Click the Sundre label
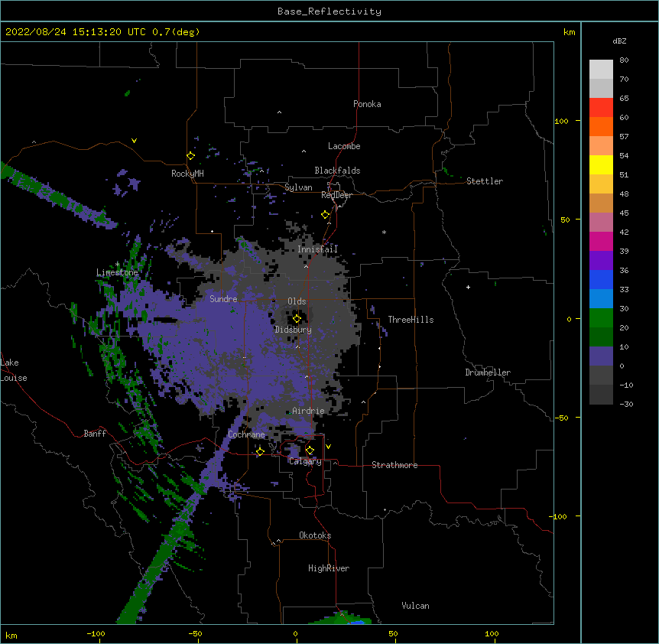The width and height of the screenshot is (659, 644). [x=223, y=299]
